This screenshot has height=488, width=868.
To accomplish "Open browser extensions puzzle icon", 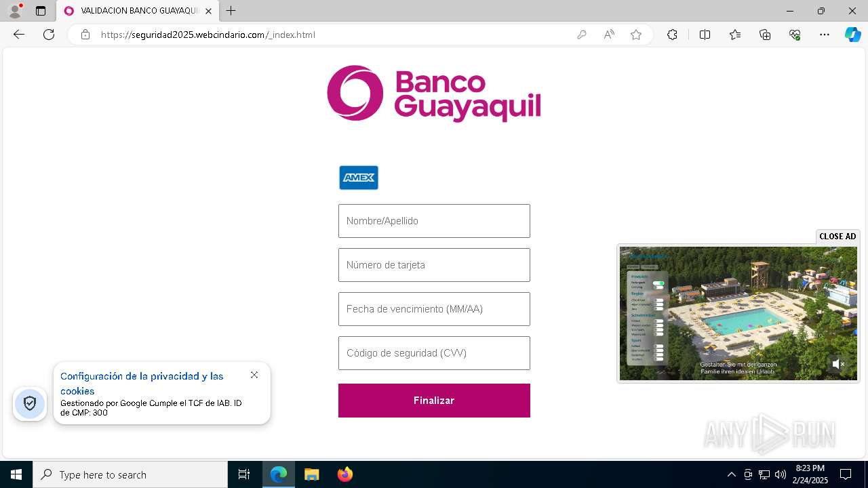I will (672, 35).
